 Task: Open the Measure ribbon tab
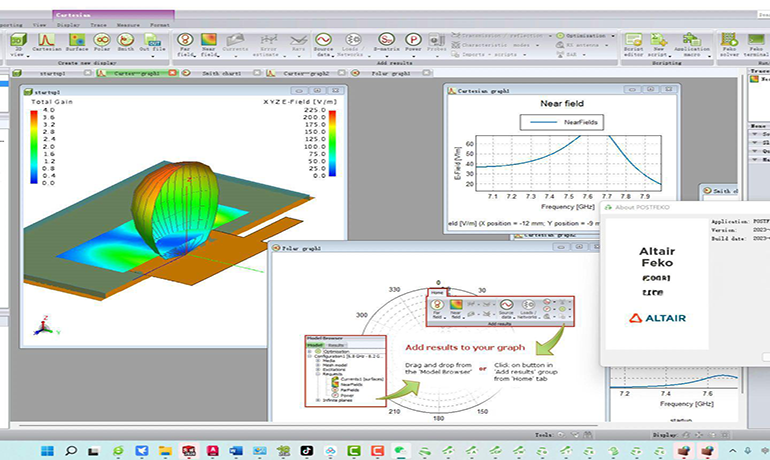pyautogui.click(x=128, y=25)
